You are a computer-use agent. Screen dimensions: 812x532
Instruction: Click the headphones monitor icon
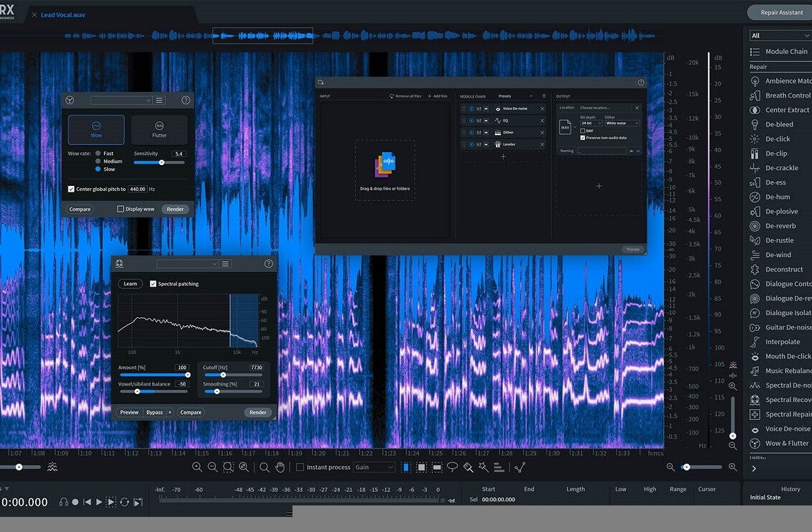63,502
